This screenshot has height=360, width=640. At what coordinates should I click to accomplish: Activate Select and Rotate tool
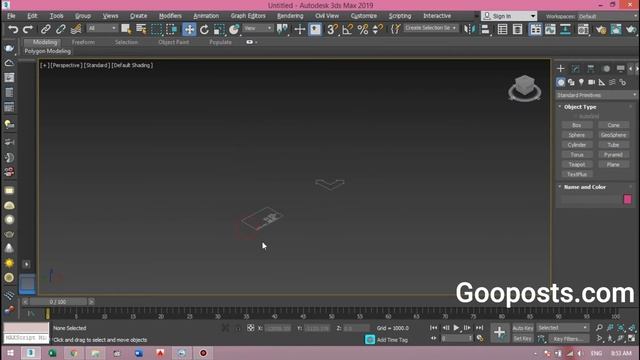tap(204, 29)
